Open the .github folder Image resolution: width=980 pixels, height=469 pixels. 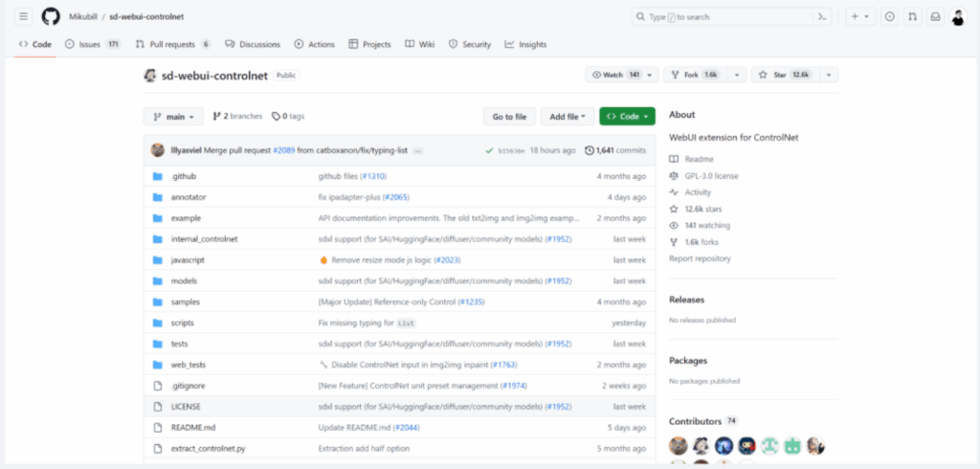pyautogui.click(x=183, y=176)
